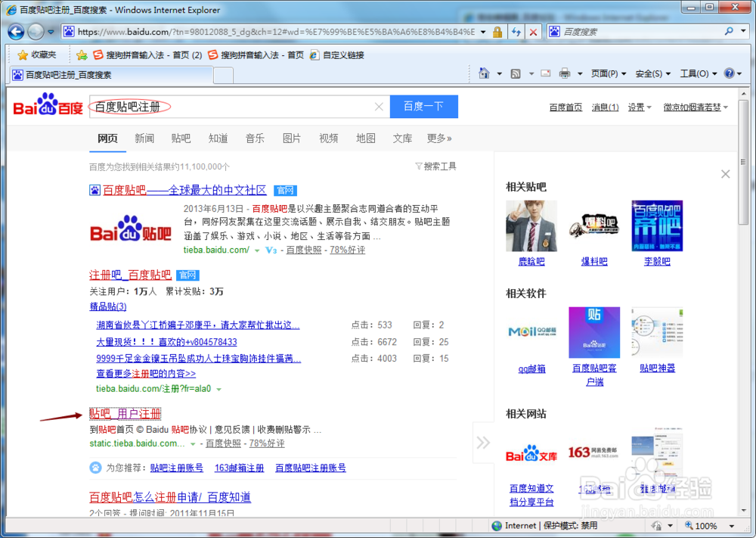Viewport: 756px width, 538px height.
Task: Click the 百度一下 search button
Action: click(424, 106)
